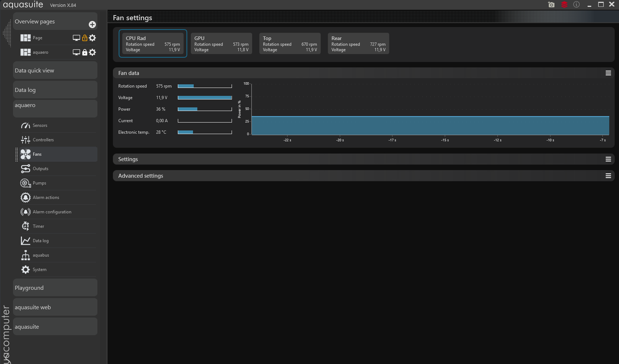
Task: Click the Power percentage progress bar
Action: (205, 109)
